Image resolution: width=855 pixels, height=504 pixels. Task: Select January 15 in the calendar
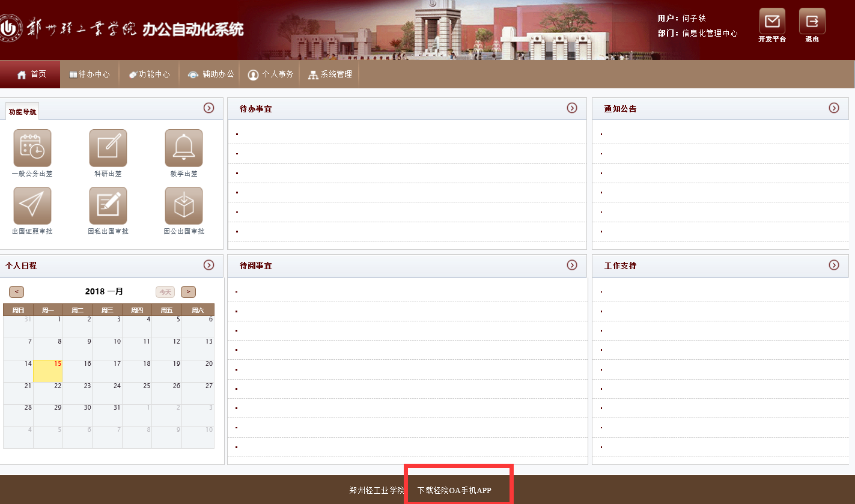pyautogui.click(x=48, y=371)
